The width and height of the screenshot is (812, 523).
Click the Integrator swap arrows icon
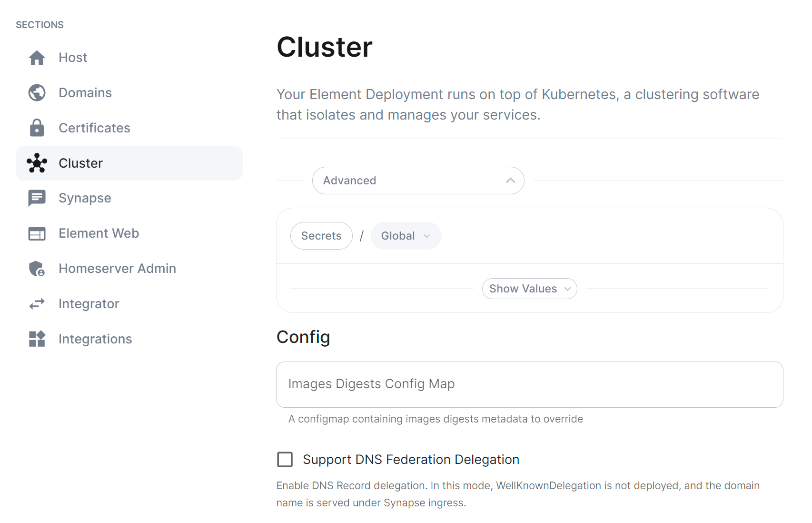coord(37,304)
